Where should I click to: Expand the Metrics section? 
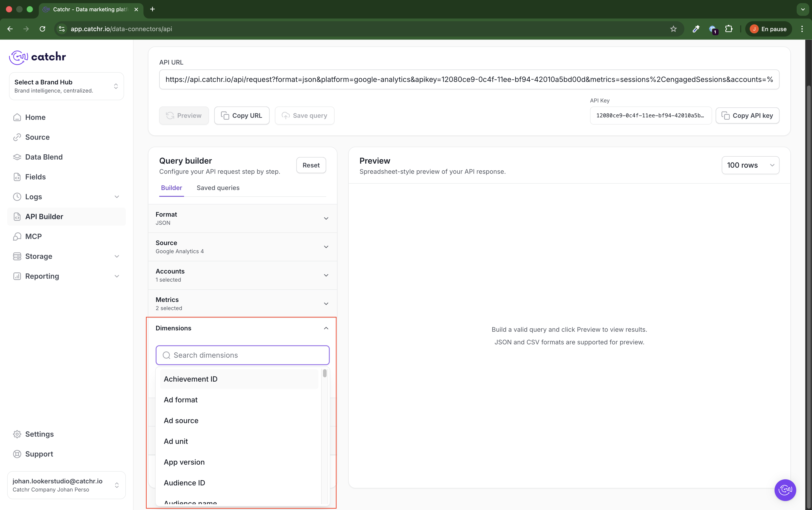coord(326,304)
